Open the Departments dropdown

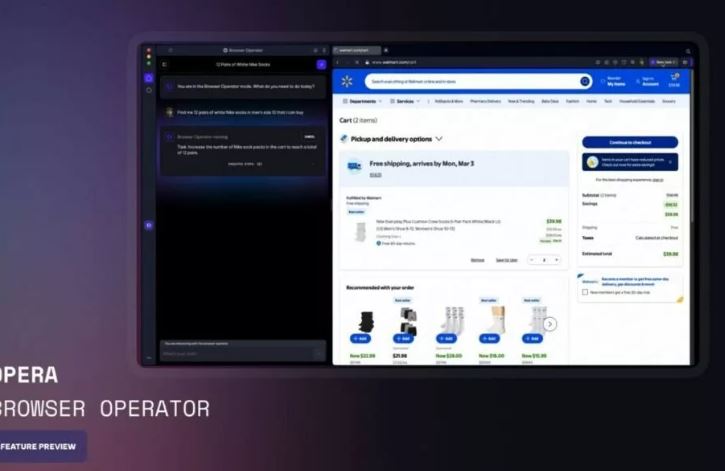(361, 101)
